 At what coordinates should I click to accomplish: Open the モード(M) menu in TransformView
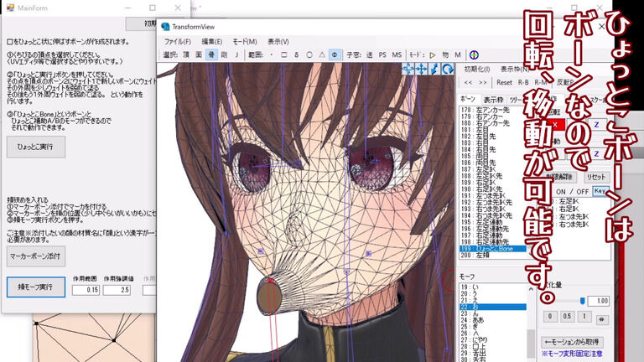(x=245, y=42)
